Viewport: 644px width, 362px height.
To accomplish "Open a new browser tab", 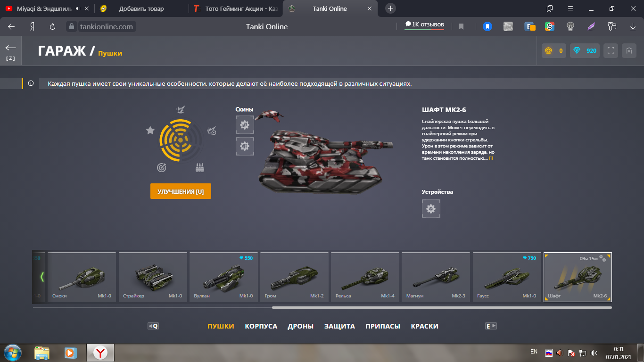I will [x=390, y=8].
